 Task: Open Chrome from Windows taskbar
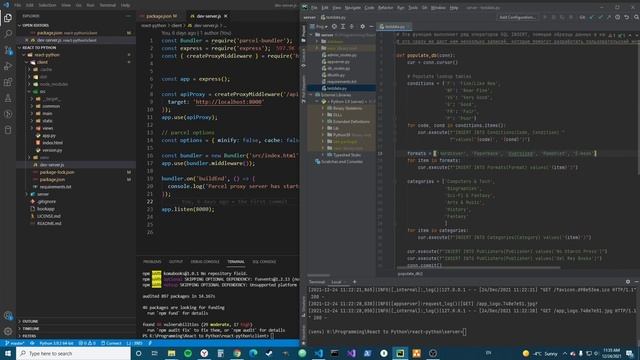click(x=237, y=353)
